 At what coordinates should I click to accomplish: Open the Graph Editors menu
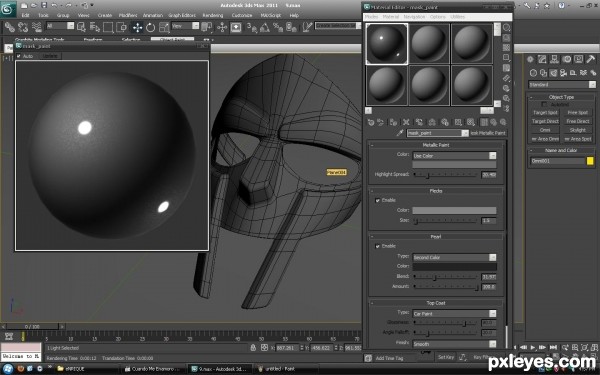tap(182, 15)
